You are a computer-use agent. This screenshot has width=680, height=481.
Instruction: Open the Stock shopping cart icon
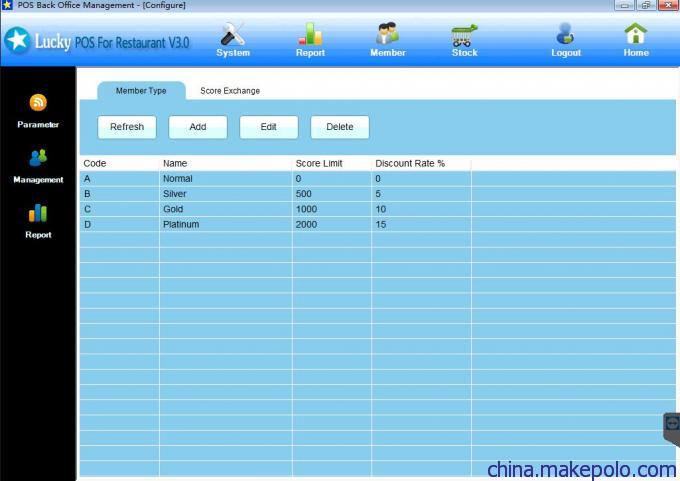(464, 35)
